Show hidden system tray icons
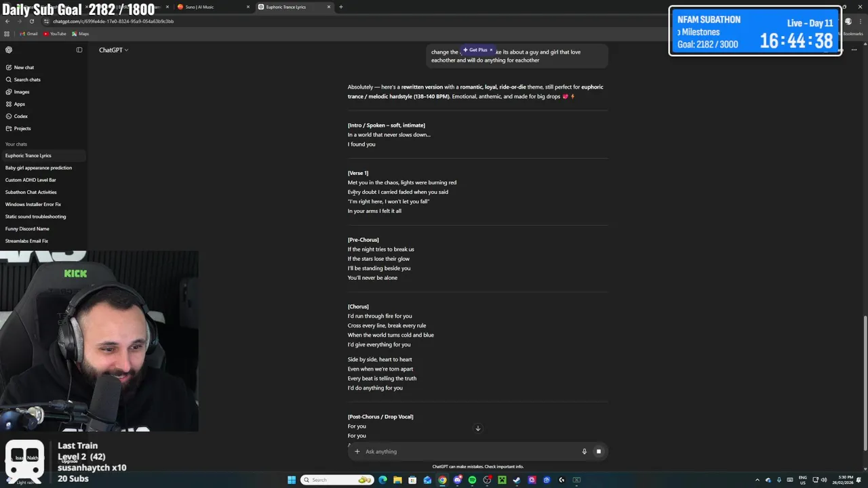 point(757,480)
